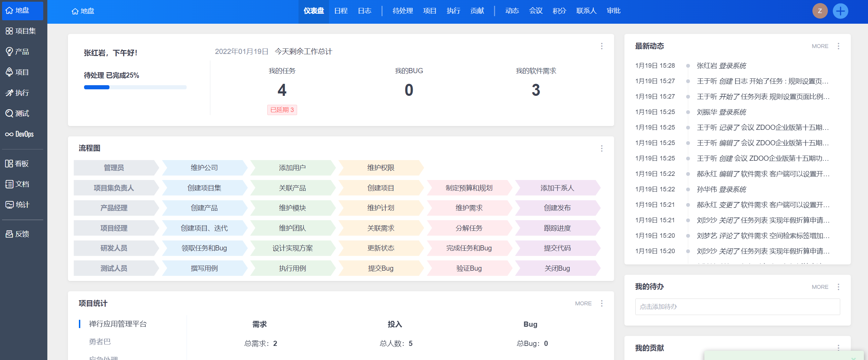Go to the 待处理 tab
The height and width of the screenshot is (360, 868).
tap(402, 11)
